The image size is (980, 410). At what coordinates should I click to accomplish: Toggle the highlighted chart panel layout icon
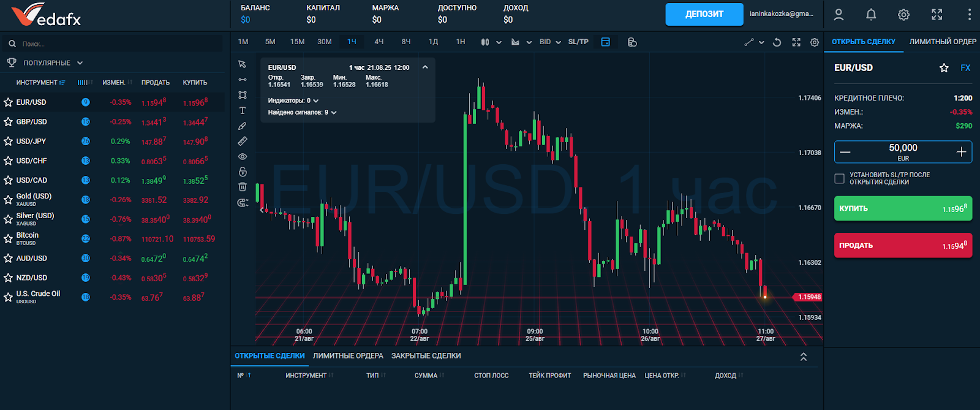point(605,42)
